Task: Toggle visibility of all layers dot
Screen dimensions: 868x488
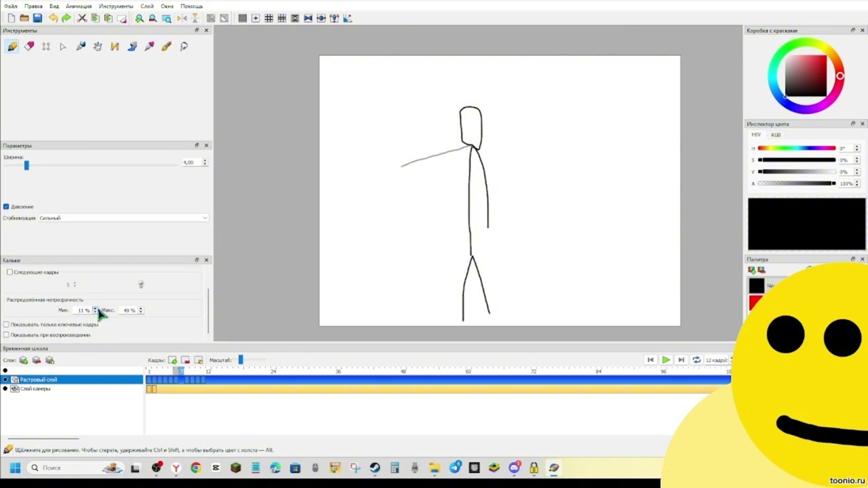Action: pos(5,371)
